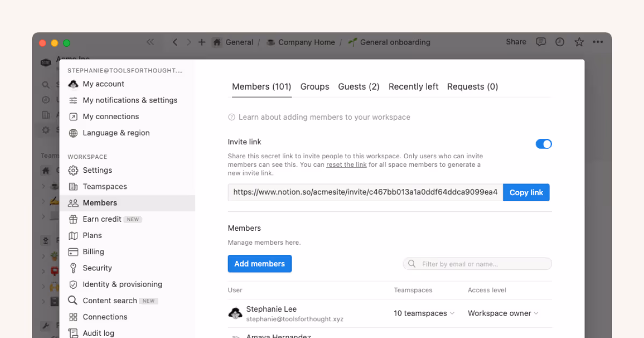This screenshot has width=644, height=338.
Task: Create a new page with the plus icon
Action: point(201,41)
